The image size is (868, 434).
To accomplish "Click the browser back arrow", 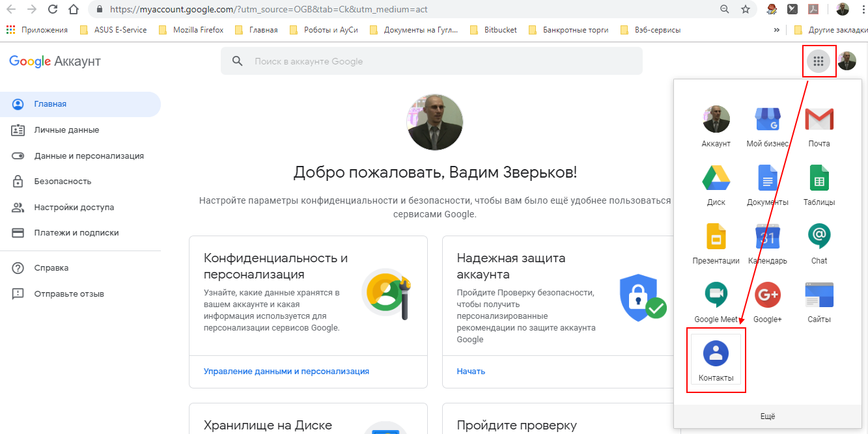I will [x=12, y=10].
